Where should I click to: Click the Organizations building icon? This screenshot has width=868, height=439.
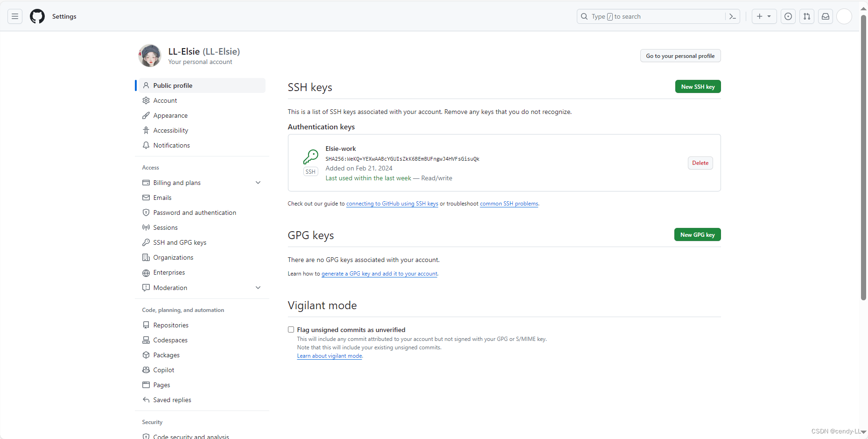point(146,257)
